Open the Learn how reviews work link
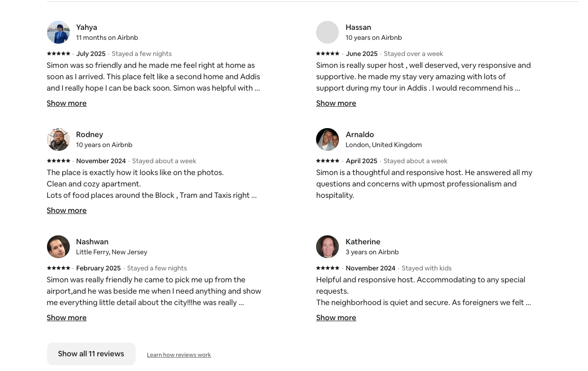The height and width of the screenshot is (371, 588). point(179,355)
